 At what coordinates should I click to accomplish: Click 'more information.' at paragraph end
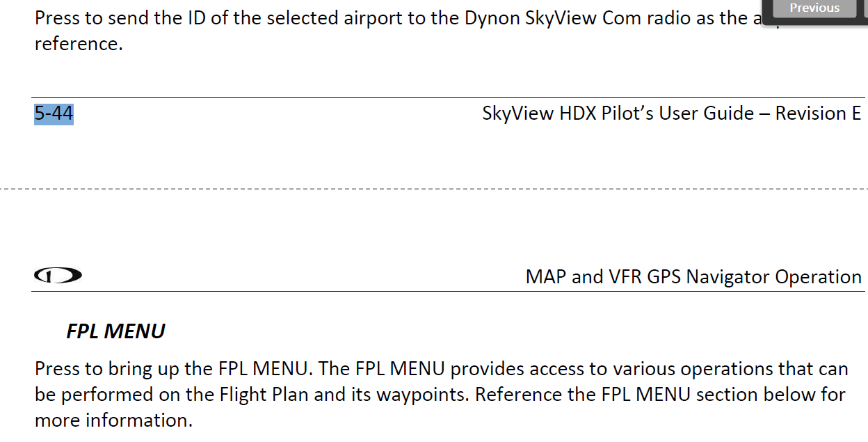tap(113, 420)
